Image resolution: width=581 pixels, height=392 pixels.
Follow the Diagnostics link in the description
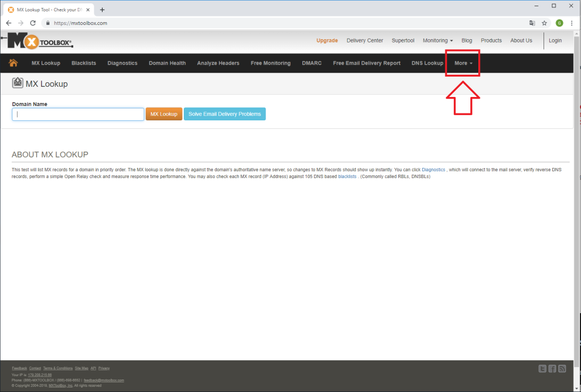(x=433, y=170)
